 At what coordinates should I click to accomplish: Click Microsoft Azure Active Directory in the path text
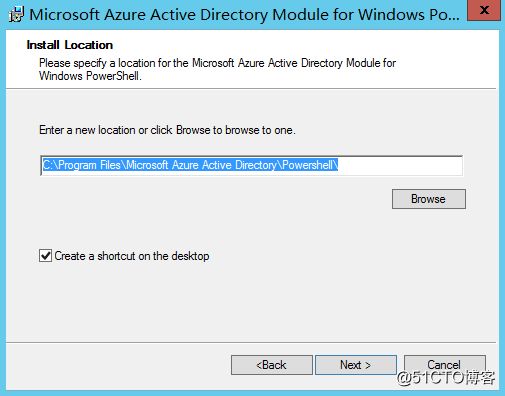[x=201, y=165]
